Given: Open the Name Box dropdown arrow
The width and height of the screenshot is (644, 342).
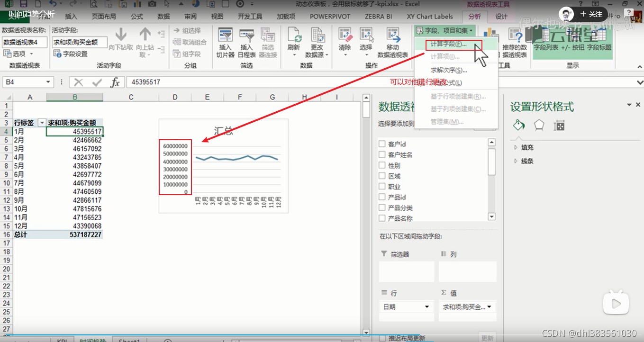Looking at the screenshot, I should click(x=48, y=82).
